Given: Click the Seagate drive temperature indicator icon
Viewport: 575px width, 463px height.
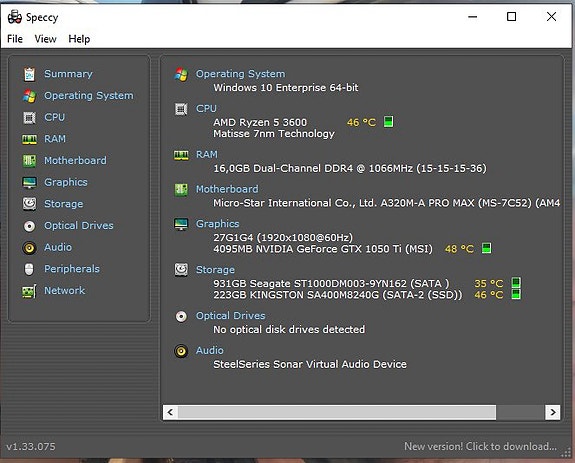Looking at the screenshot, I should click(x=516, y=283).
